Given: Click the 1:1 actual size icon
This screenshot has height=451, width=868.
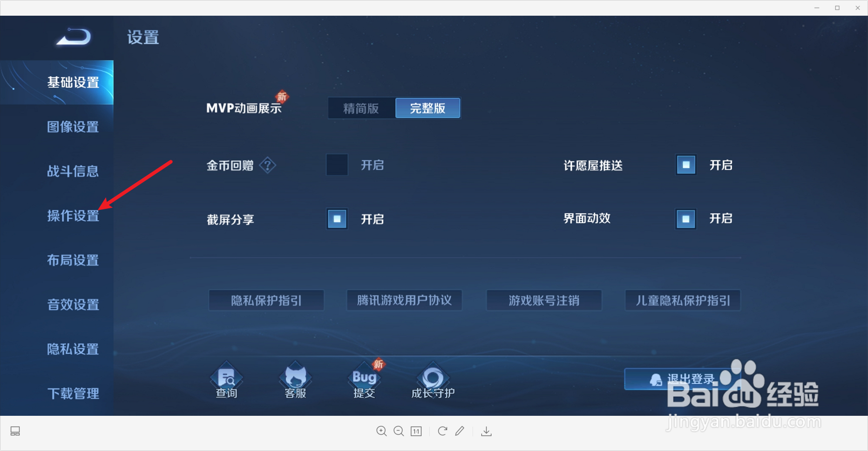Looking at the screenshot, I should click(x=416, y=431).
